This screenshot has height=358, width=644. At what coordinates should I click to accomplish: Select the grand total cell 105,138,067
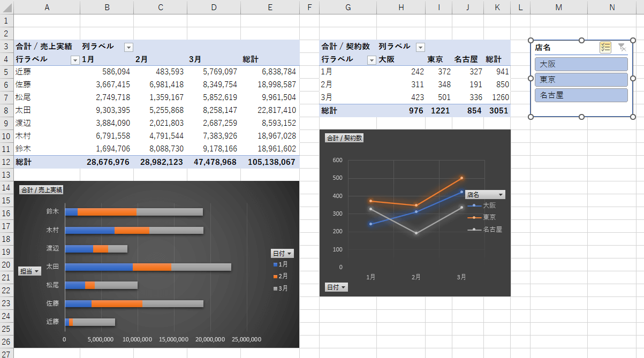coord(270,162)
